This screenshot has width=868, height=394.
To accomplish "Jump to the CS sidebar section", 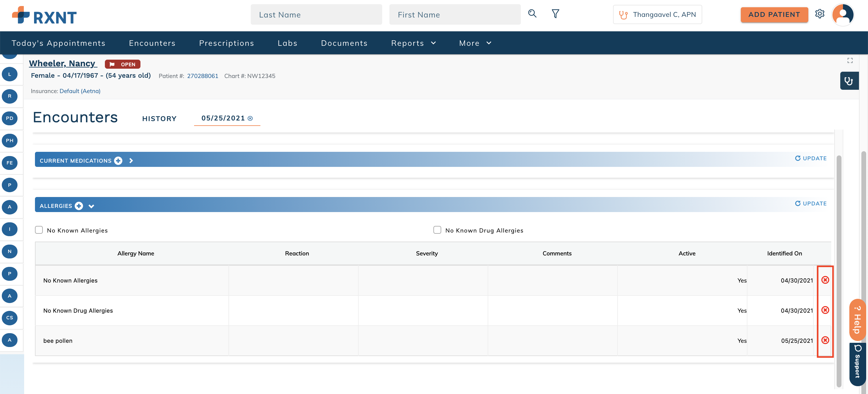I will (x=9, y=318).
